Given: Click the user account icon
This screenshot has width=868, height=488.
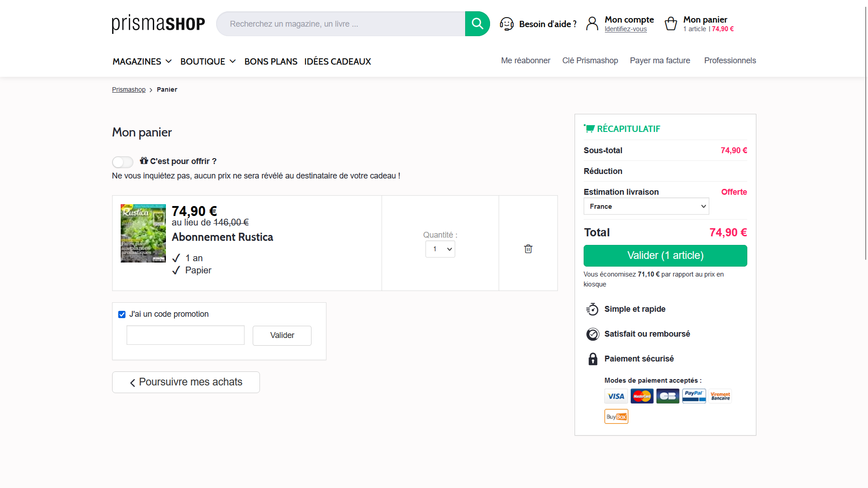Looking at the screenshot, I should tap(593, 24).
